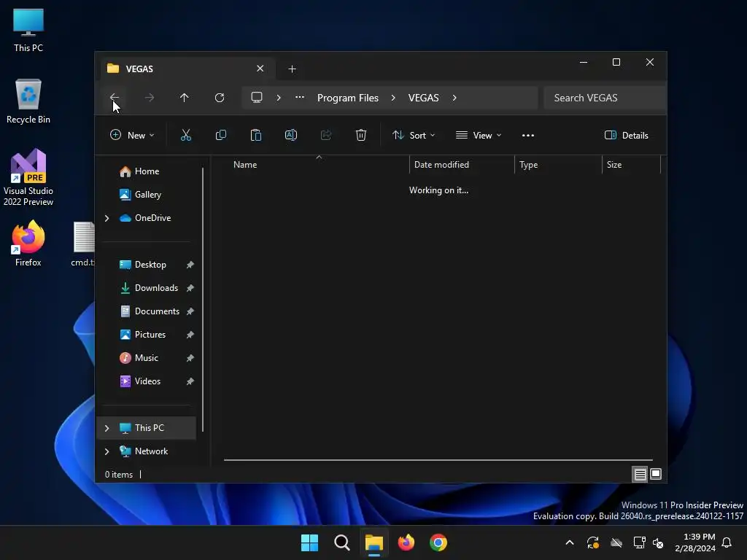Click the forward navigation arrow
The image size is (747, 560).
pos(150,98)
